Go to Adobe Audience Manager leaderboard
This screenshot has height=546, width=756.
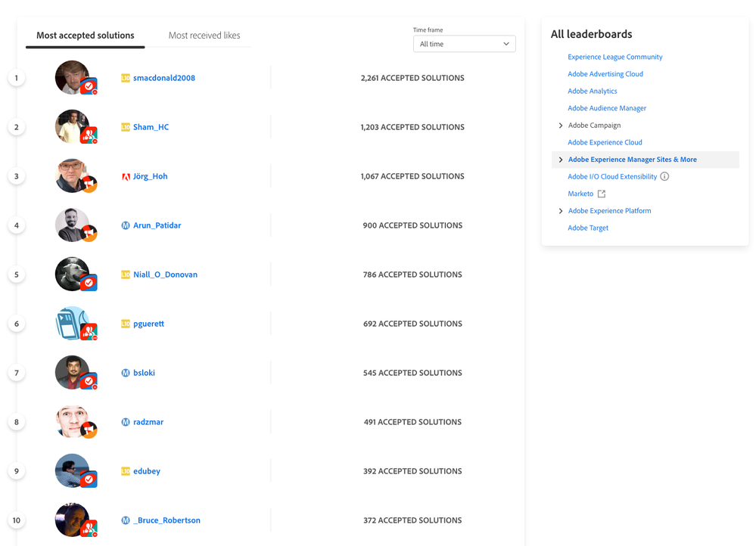pos(606,108)
